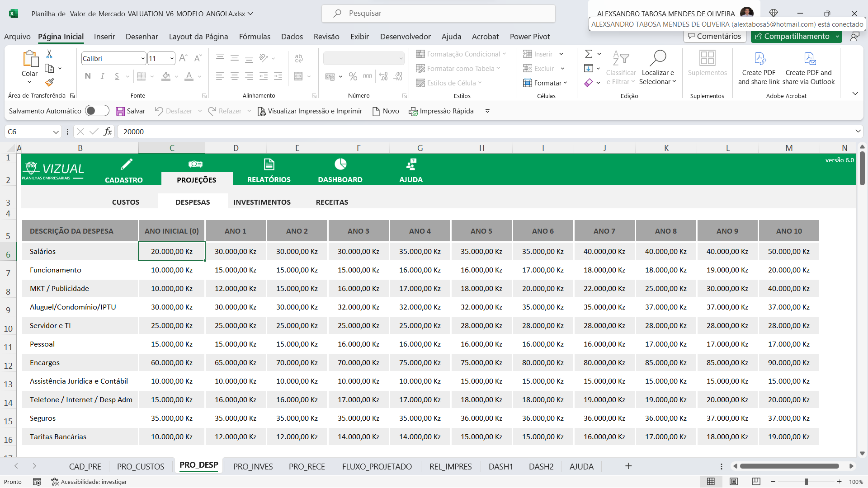Click the Suplementos icon
868x488 pixels.
point(707,63)
